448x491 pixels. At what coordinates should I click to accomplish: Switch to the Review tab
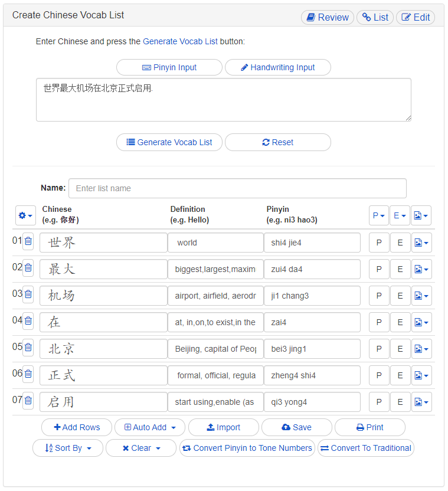pos(328,17)
